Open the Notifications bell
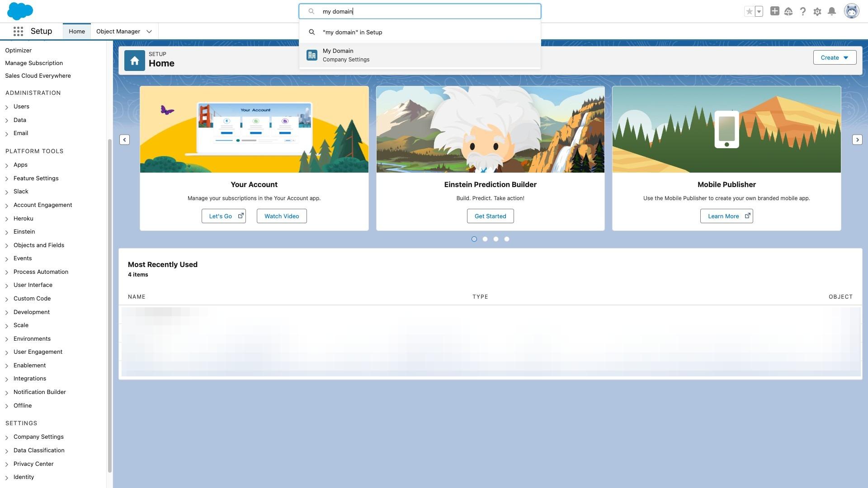This screenshot has height=488, width=868. pyautogui.click(x=832, y=12)
